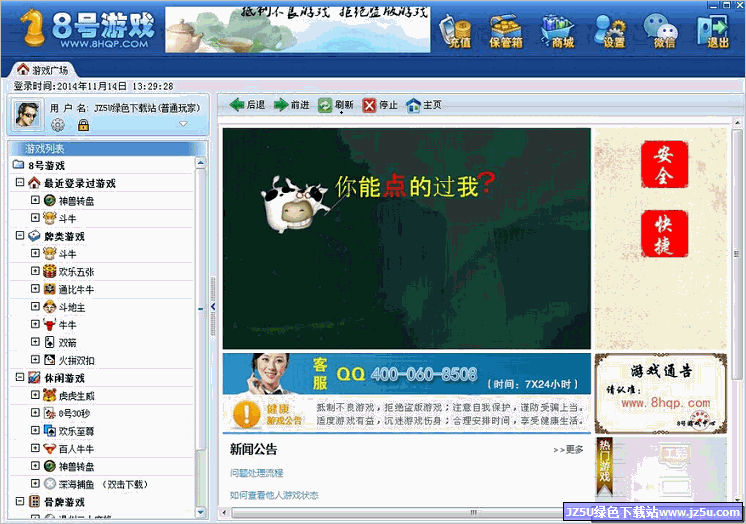Image resolution: width=746 pixels, height=524 pixels.
Task: Click the gear icon under username
Action: (58, 125)
